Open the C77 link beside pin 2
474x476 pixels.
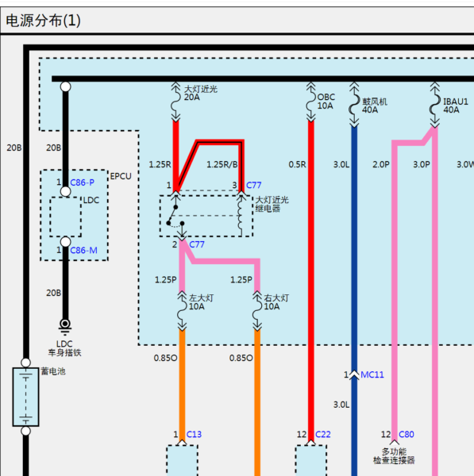pos(197,244)
